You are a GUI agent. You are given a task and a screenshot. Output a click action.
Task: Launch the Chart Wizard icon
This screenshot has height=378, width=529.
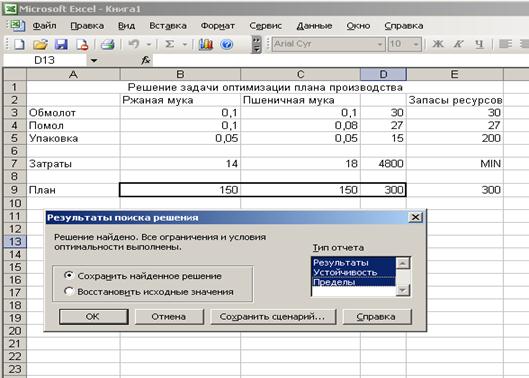click(x=205, y=44)
